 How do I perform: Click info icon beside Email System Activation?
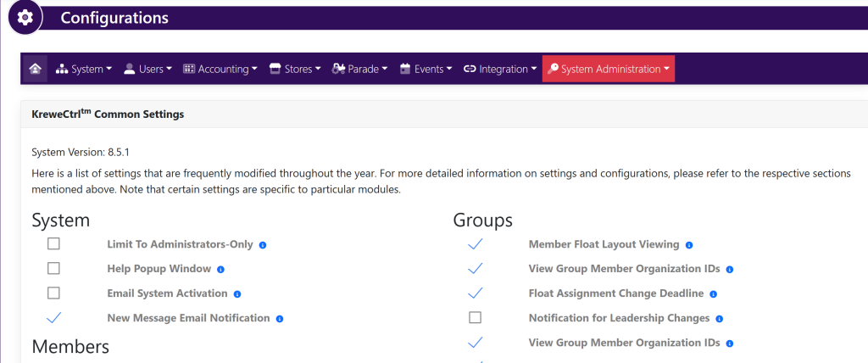[x=237, y=293]
